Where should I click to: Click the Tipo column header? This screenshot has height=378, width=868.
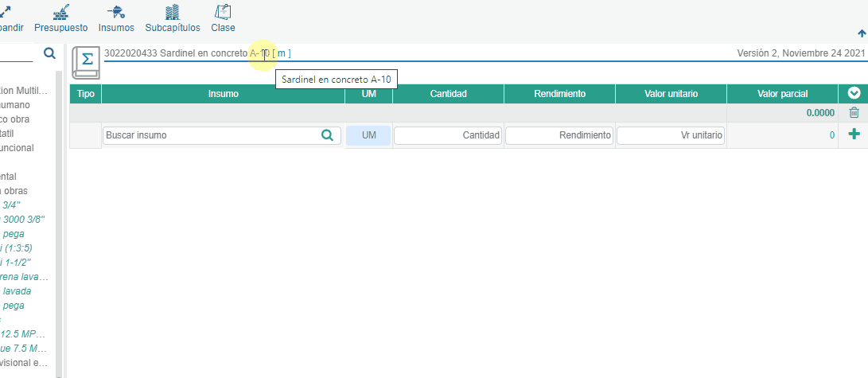click(x=85, y=94)
